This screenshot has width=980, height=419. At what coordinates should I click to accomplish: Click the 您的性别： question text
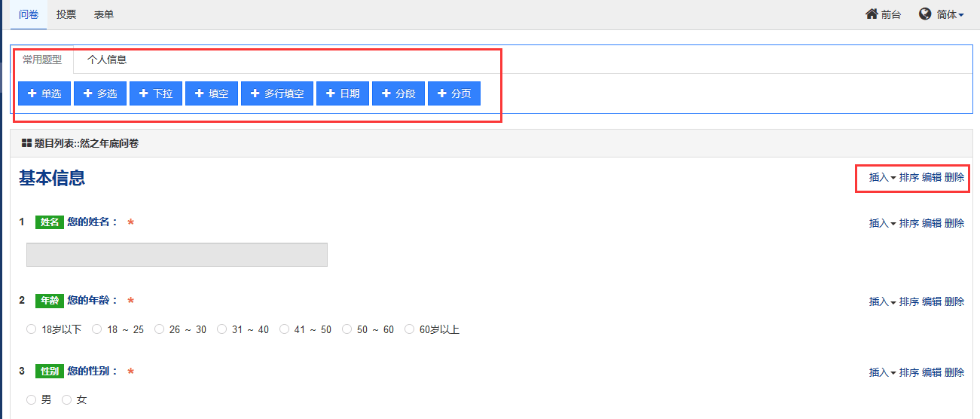tap(93, 371)
